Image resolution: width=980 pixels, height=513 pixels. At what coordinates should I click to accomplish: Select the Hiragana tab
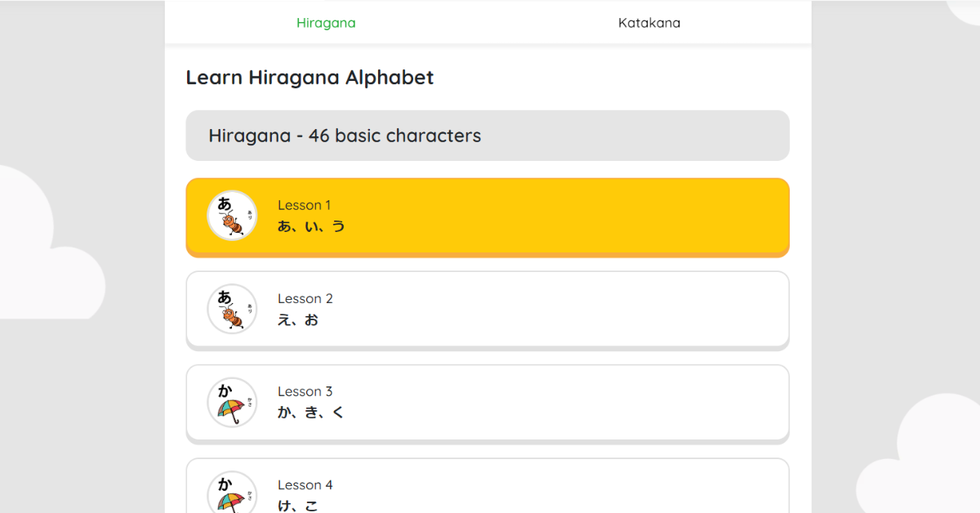click(327, 22)
